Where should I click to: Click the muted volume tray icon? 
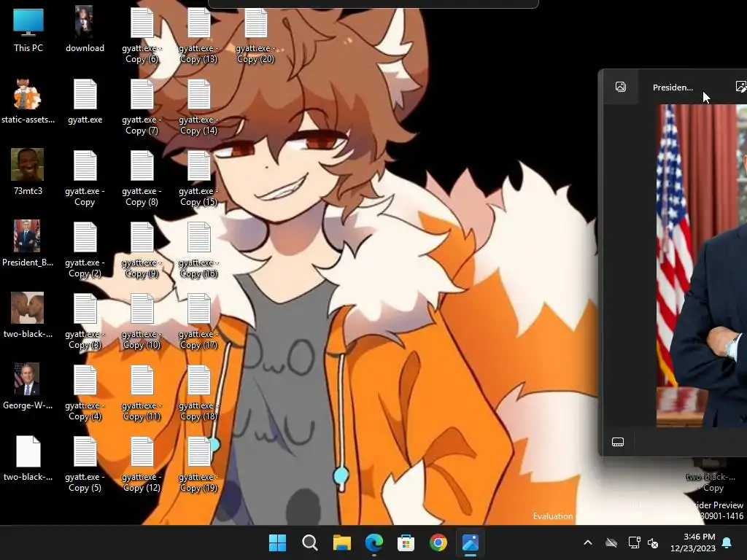pyautogui.click(x=653, y=542)
